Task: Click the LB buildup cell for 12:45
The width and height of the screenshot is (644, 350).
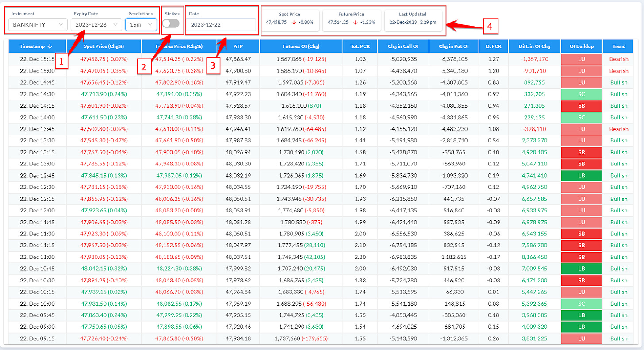Action: [x=581, y=175]
